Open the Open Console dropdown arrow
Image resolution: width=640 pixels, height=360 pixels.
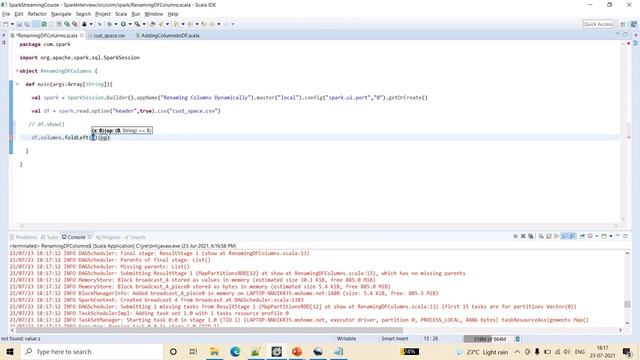611,236
